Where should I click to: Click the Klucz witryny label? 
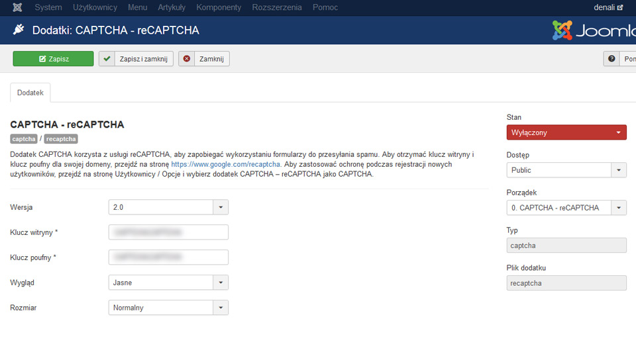click(34, 232)
